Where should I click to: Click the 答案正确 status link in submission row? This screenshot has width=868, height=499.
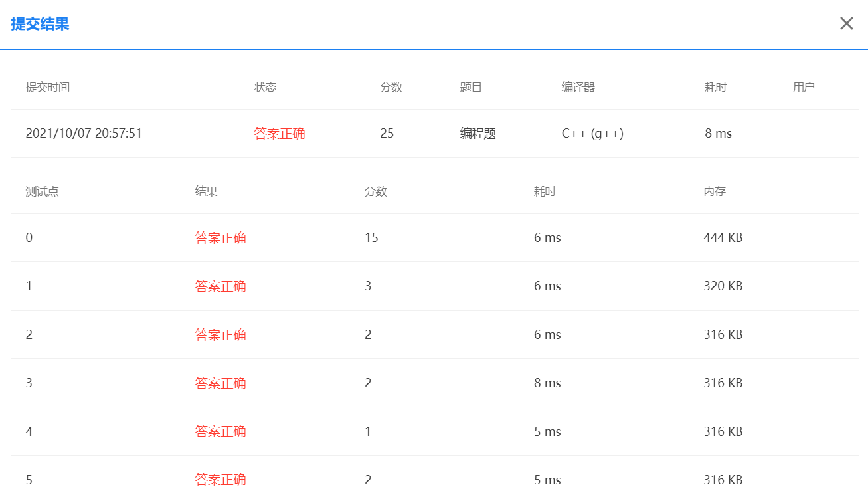click(x=279, y=133)
